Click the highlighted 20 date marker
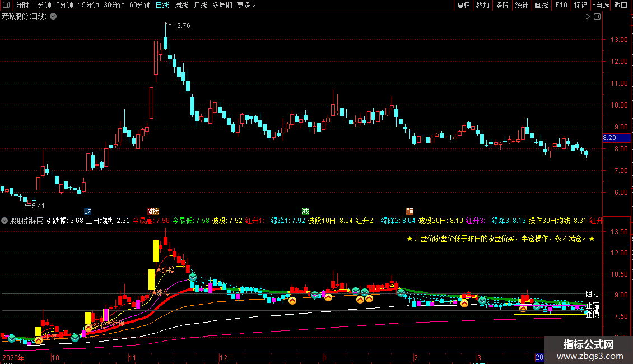The height and width of the screenshot is (364, 633). click(539, 357)
